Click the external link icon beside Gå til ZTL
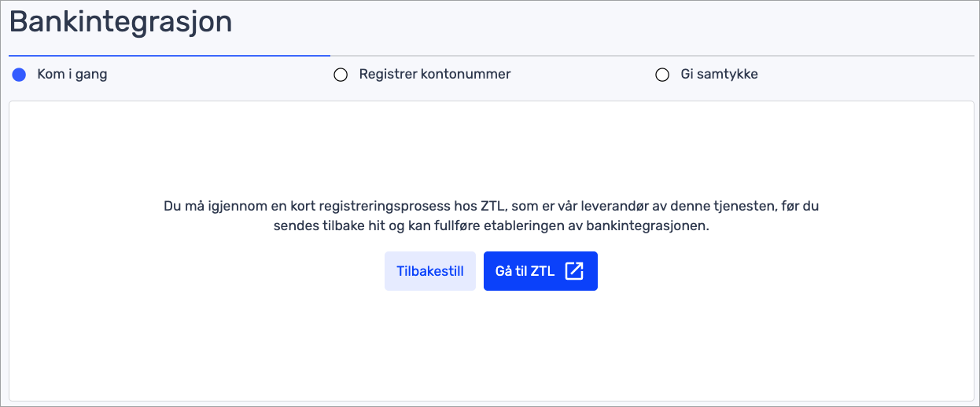Image resolution: width=980 pixels, height=407 pixels. click(x=575, y=271)
